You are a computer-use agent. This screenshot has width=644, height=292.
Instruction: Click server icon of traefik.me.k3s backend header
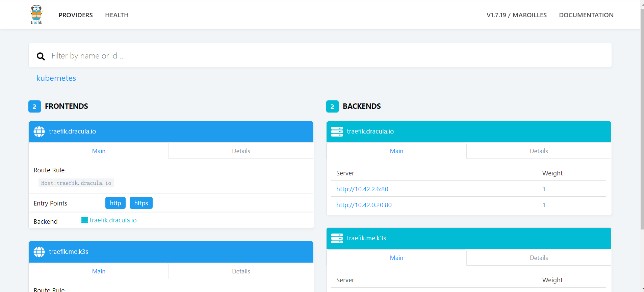(337, 238)
